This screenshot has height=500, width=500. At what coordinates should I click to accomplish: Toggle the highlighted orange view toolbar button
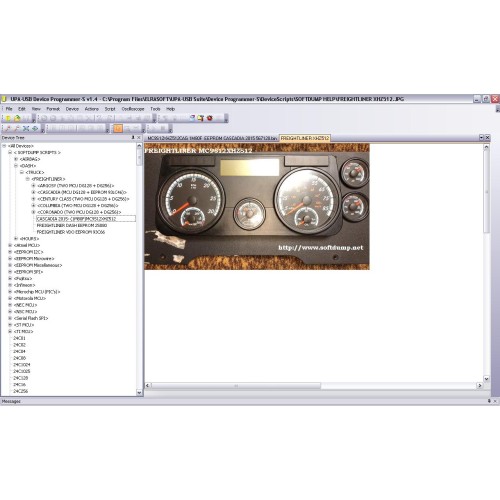pyautogui.click(x=118, y=129)
